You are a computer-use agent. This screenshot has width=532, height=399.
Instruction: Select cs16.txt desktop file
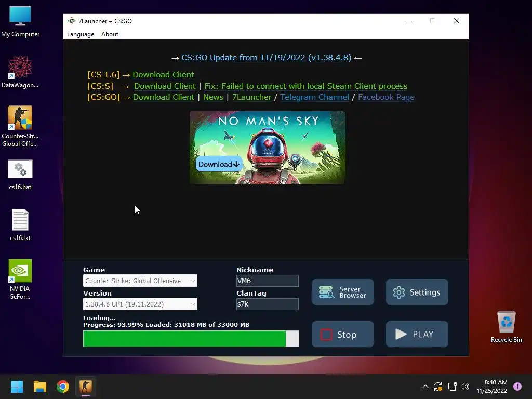pyautogui.click(x=20, y=224)
